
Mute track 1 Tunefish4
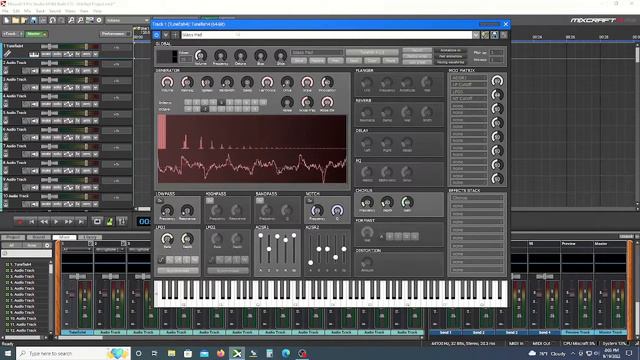46,54
